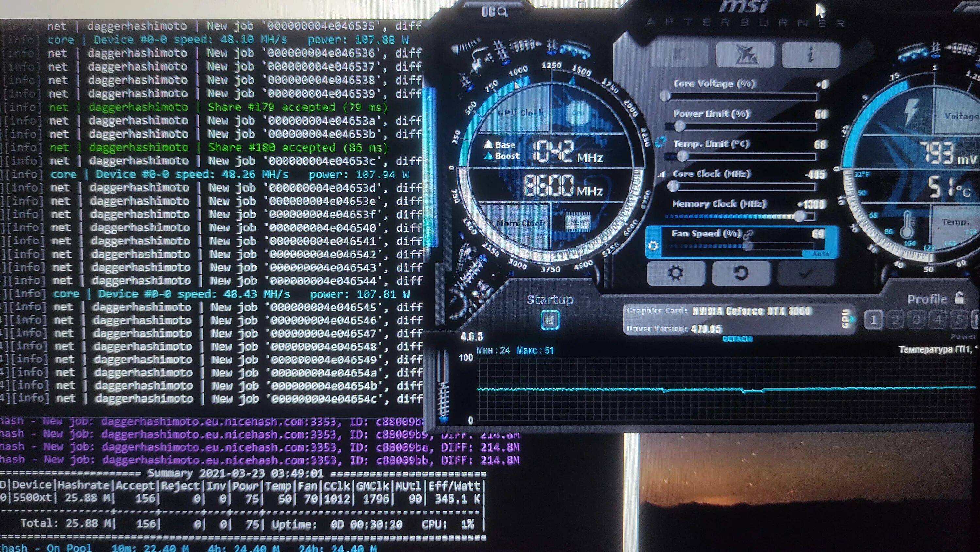Screen dimensions: 980x552
Task: Click the Power Limit slider knob
Action: (x=679, y=126)
